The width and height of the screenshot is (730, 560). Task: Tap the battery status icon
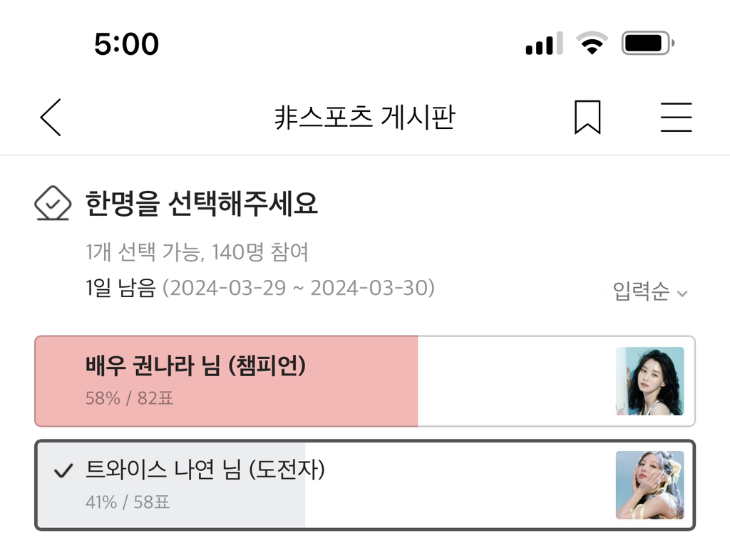(647, 44)
